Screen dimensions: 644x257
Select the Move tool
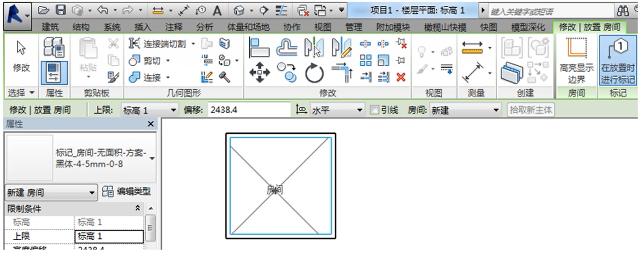(260, 73)
